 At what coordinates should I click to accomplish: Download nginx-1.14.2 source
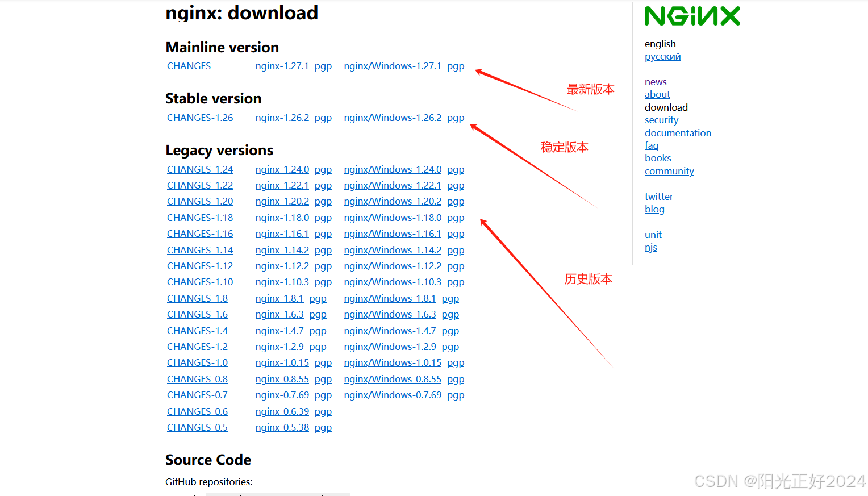tap(282, 250)
